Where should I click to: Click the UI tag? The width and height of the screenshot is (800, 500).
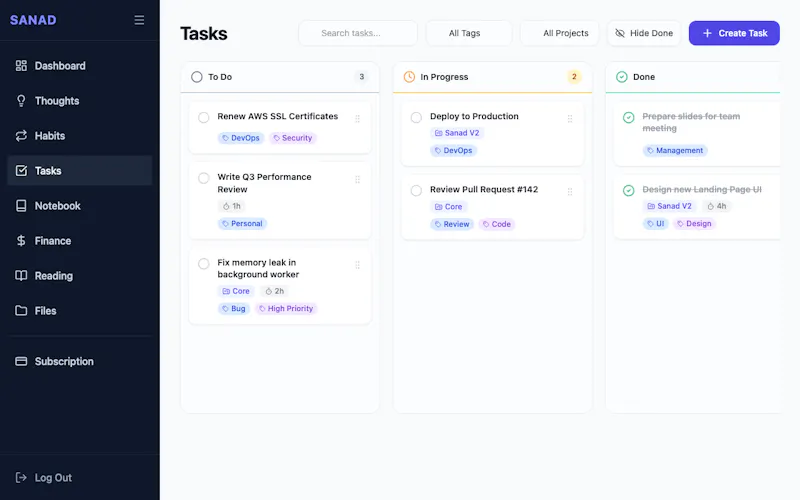pos(656,223)
